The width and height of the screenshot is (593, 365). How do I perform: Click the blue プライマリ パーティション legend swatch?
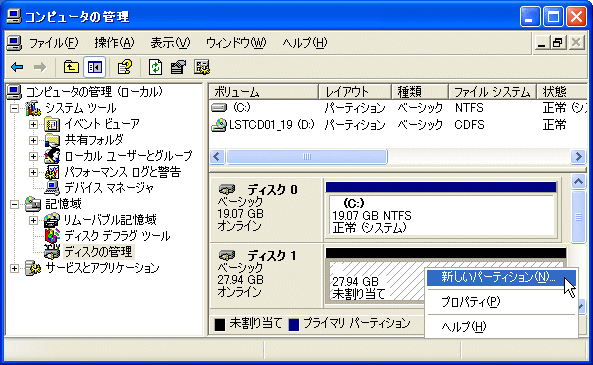(x=294, y=324)
